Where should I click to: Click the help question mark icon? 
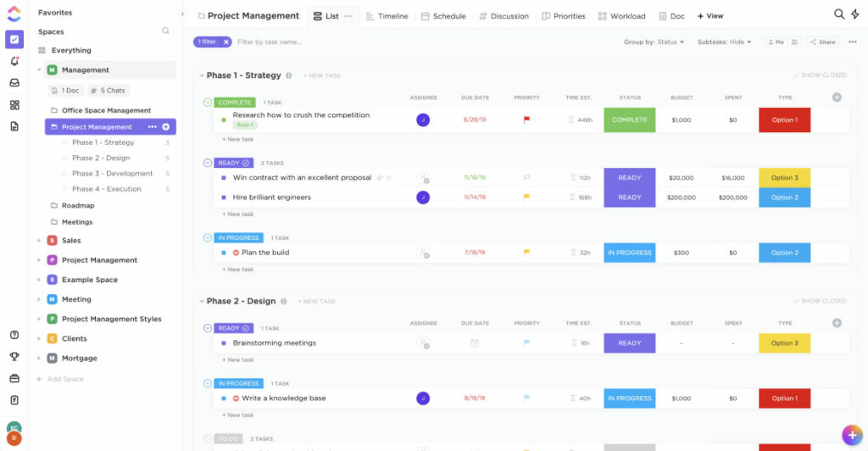point(14,335)
